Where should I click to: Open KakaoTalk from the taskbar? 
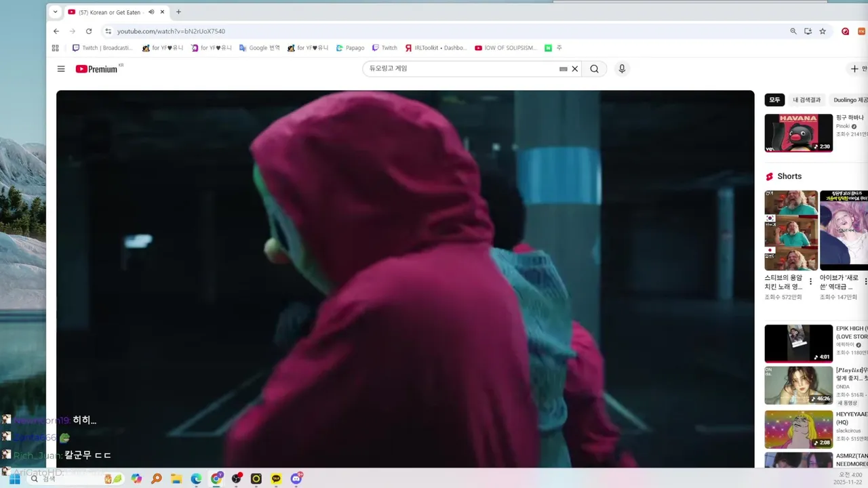(276, 479)
